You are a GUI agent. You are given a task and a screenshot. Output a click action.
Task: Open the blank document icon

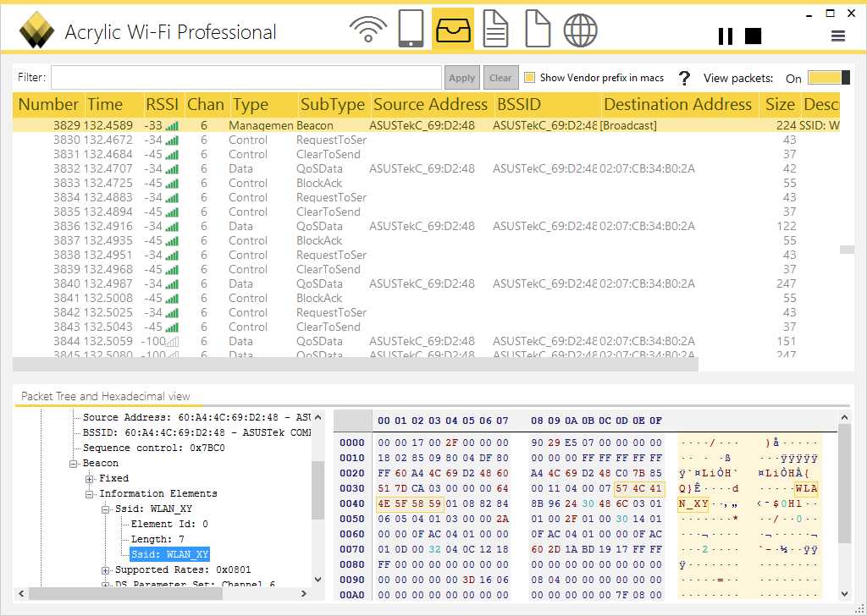coord(538,29)
